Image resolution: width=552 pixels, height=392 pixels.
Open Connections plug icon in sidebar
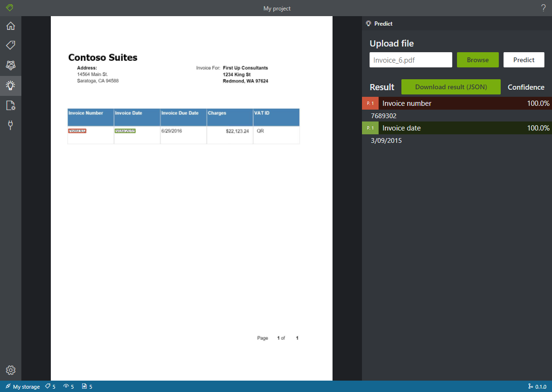pos(10,125)
